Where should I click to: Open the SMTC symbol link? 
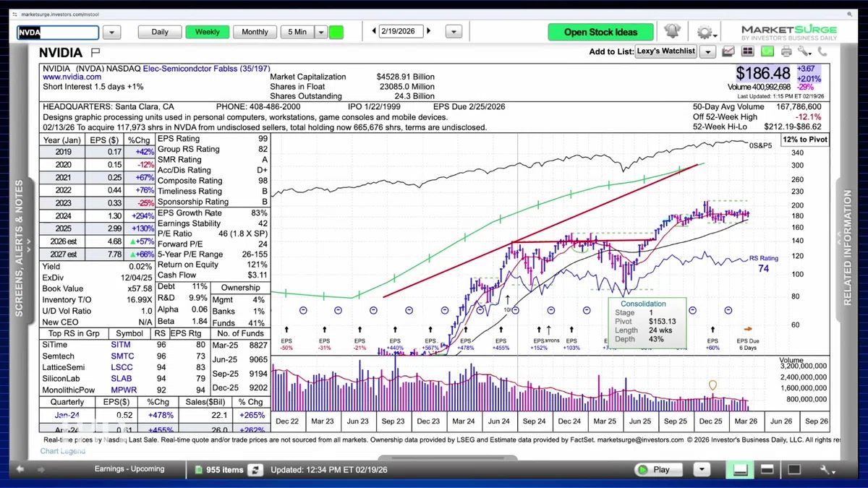click(x=121, y=356)
